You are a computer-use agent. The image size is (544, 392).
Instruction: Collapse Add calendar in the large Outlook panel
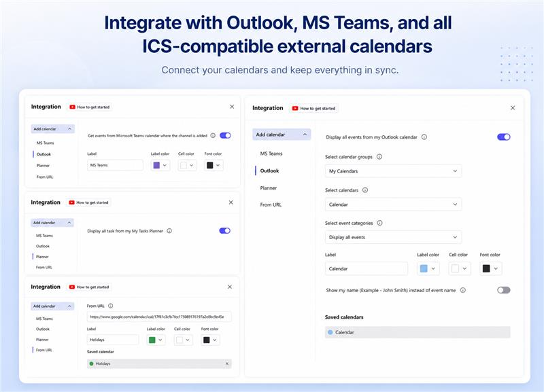click(x=282, y=135)
